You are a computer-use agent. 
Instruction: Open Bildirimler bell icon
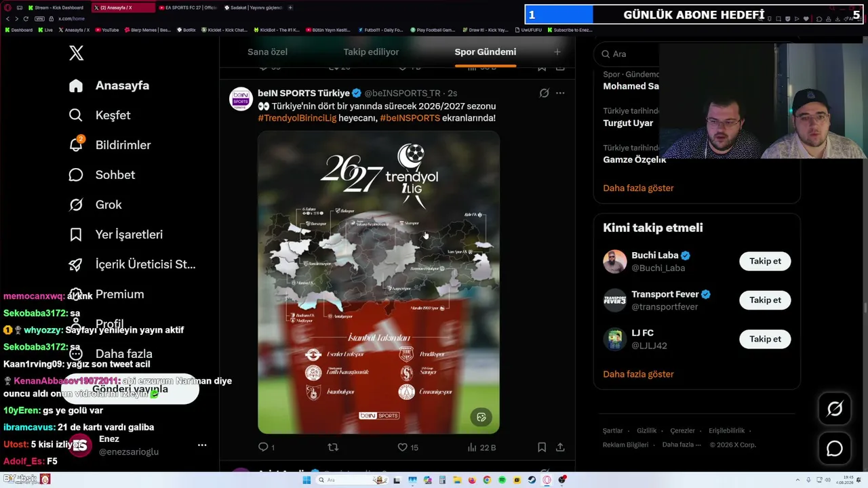click(76, 145)
